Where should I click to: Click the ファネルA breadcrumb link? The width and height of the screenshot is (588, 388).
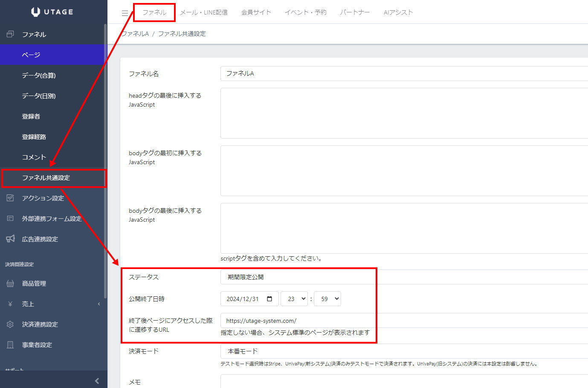[134, 33]
